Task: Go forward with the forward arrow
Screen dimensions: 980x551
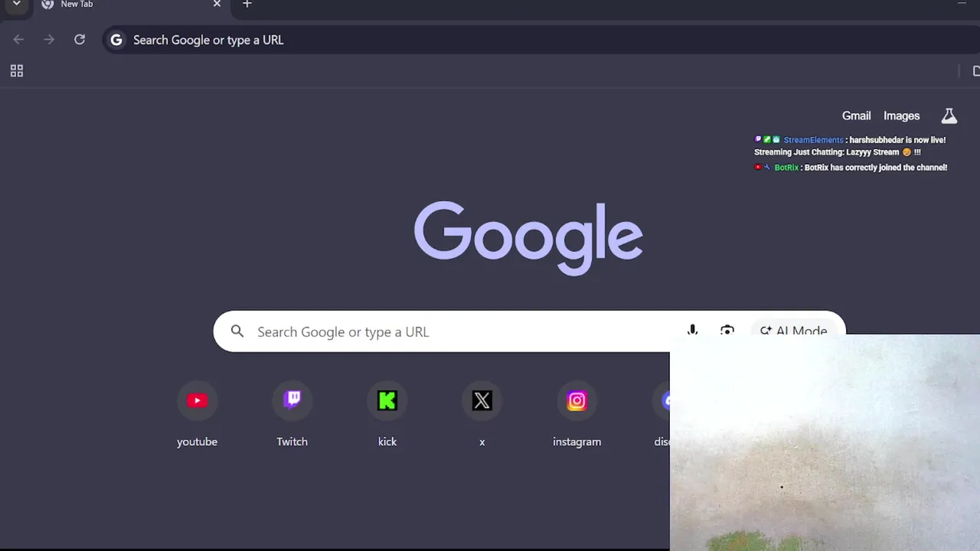Action: (49, 40)
